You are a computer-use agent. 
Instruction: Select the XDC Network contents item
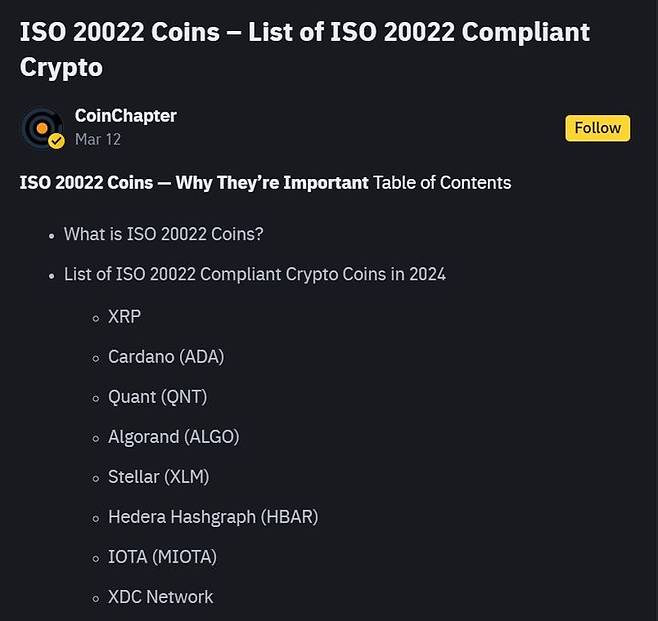160,597
